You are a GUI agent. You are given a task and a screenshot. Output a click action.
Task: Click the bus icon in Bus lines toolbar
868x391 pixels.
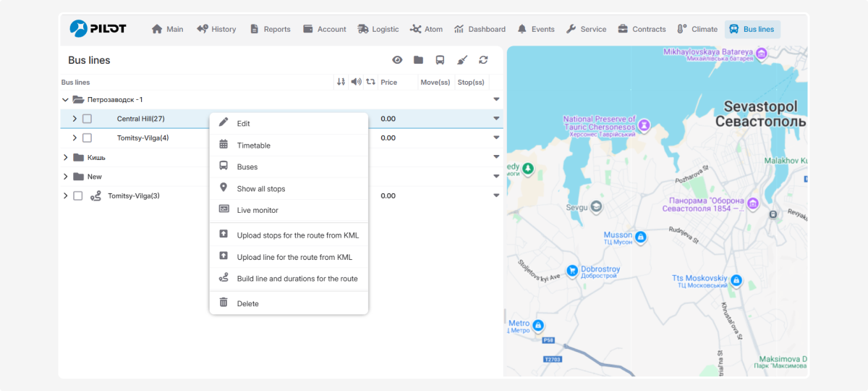tap(440, 60)
